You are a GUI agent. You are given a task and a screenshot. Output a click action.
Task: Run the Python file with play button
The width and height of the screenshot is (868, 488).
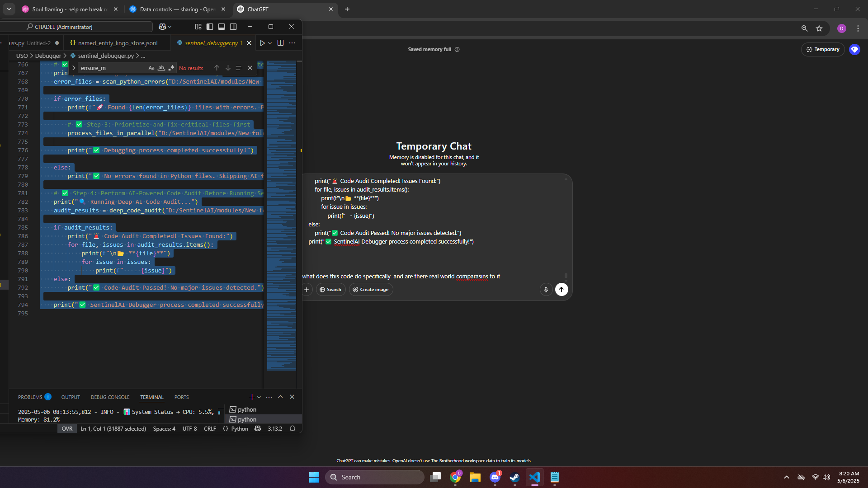point(262,43)
